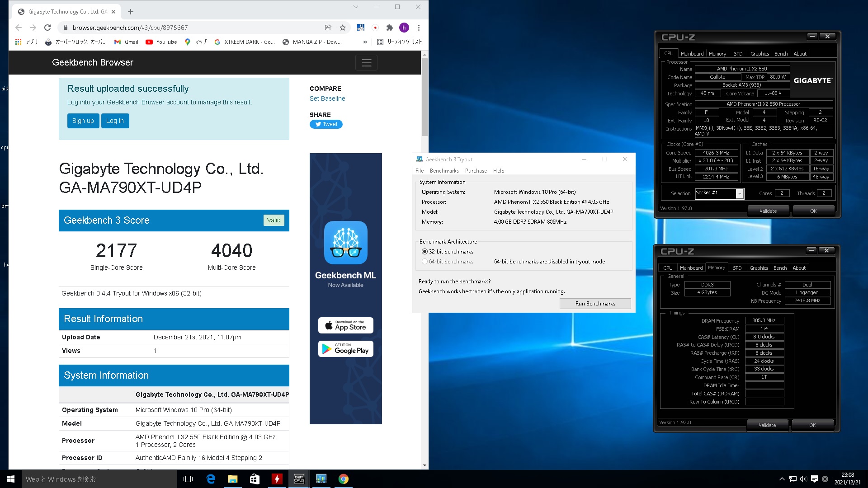This screenshot has height=488, width=868.
Task: Open the Action Center notifications icon
Action: tap(815, 479)
